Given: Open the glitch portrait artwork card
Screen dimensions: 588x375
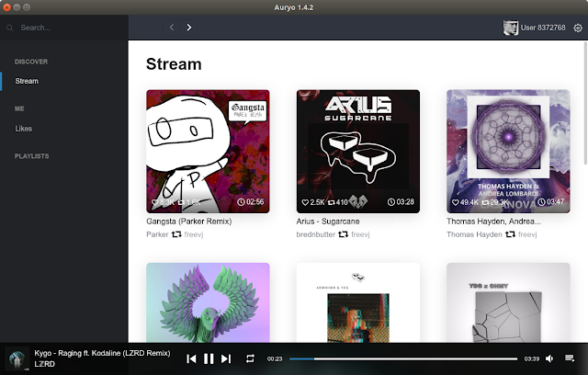Looking at the screenshot, I should (x=358, y=302).
